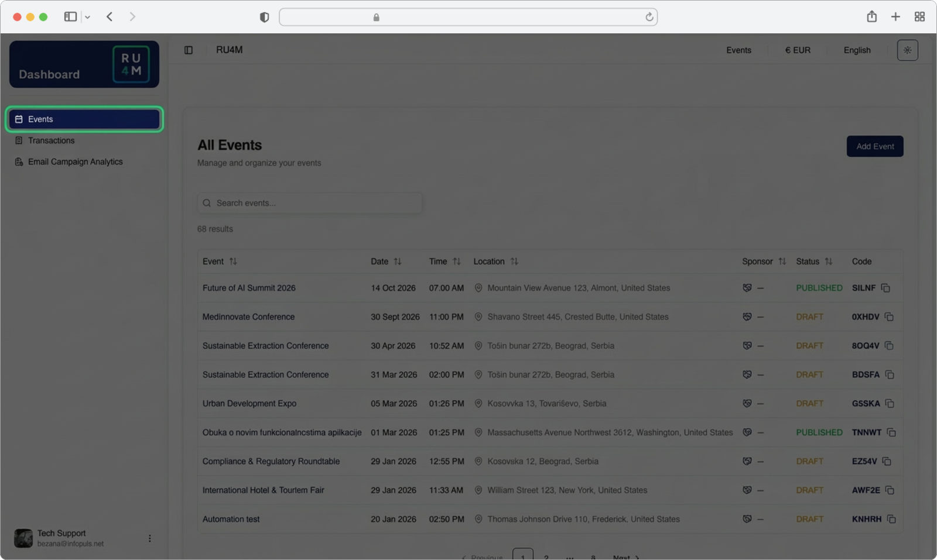Open Transactions in the sidebar
The image size is (937, 560).
(52, 140)
